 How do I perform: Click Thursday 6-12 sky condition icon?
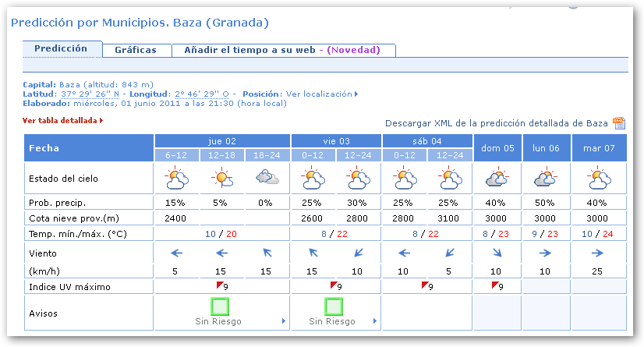click(177, 179)
